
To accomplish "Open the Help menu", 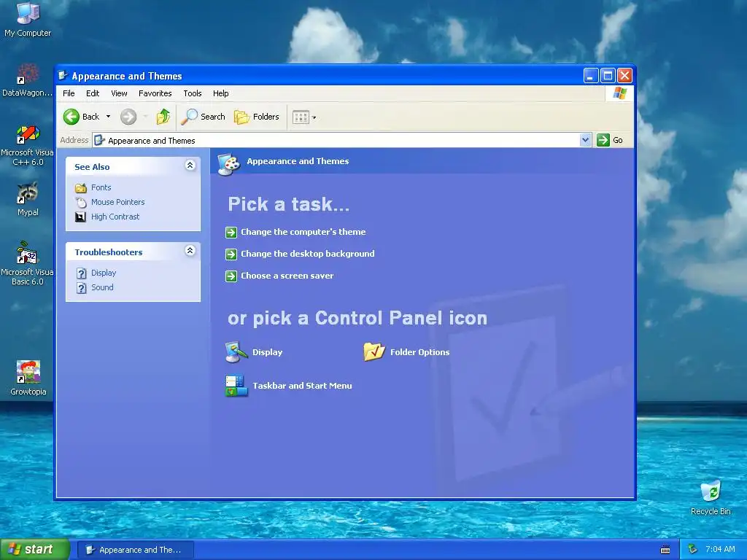I will pos(220,93).
